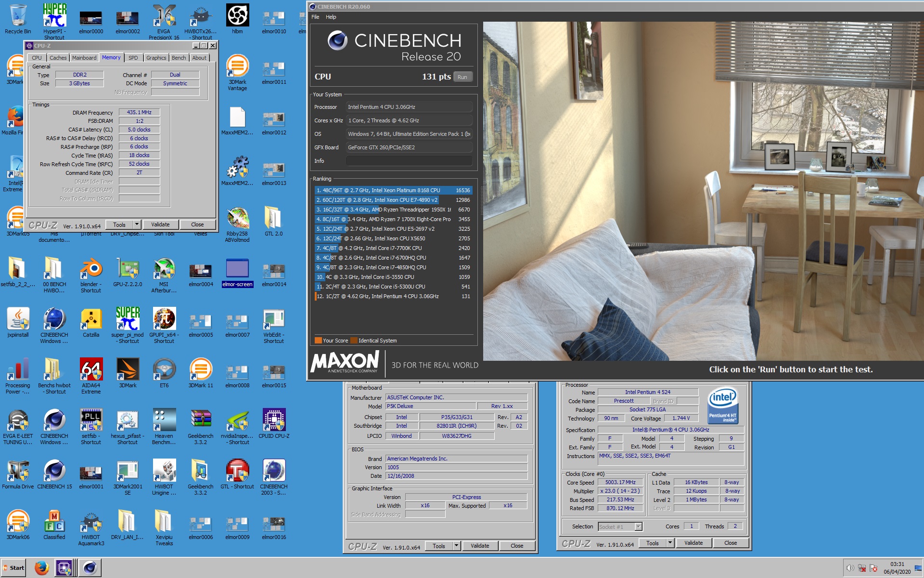The width and height of the screenshot is (924, 578).
Task: Open AIDA64 Extreme icon
Action: coord(91,376)
